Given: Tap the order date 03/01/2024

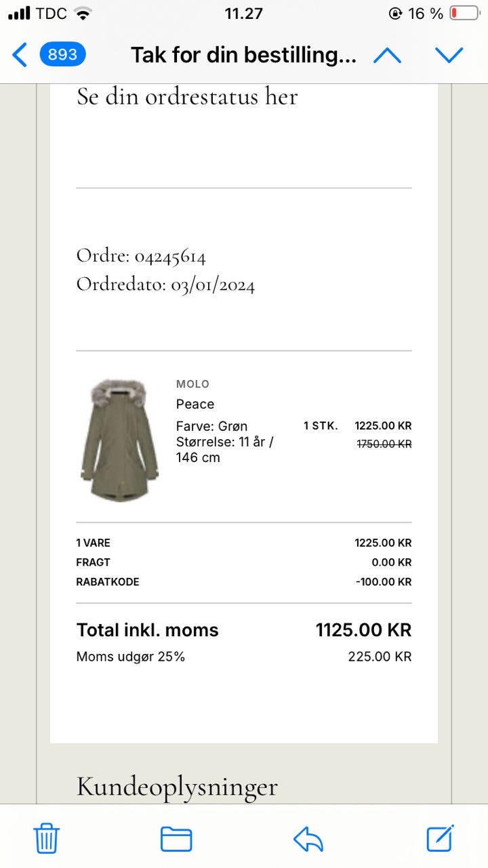Looking at the screenshot, I should tap(213, 285).
